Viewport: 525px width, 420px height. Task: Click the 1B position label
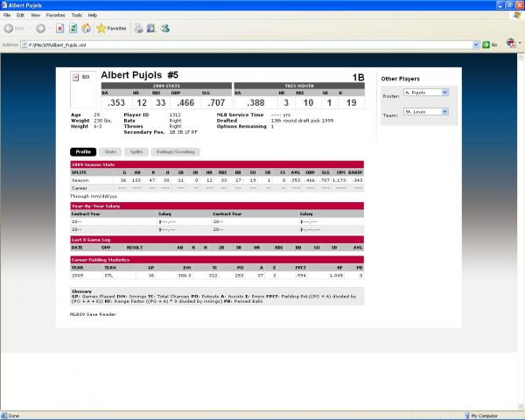click(358, 77)
